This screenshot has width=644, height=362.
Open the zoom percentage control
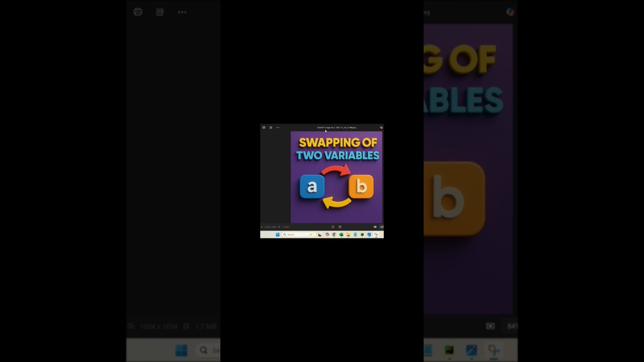[381, 227]
